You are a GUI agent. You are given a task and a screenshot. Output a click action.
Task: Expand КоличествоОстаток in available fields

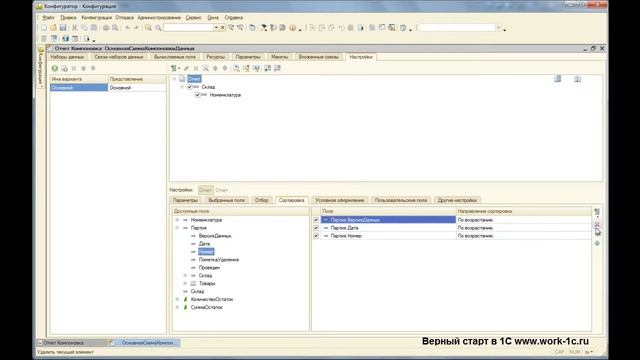click(177, 299)
